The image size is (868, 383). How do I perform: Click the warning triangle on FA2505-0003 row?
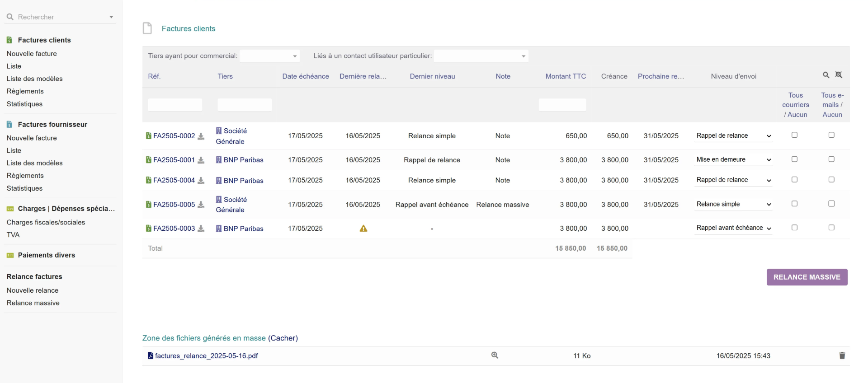click(363, 229)
